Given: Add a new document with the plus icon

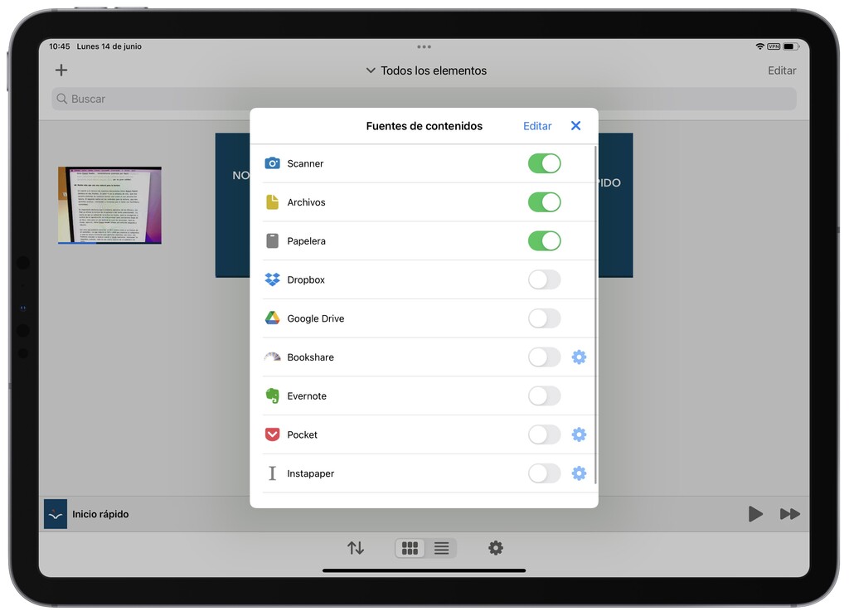Looking at the screenshot, I should pos(61,70).
